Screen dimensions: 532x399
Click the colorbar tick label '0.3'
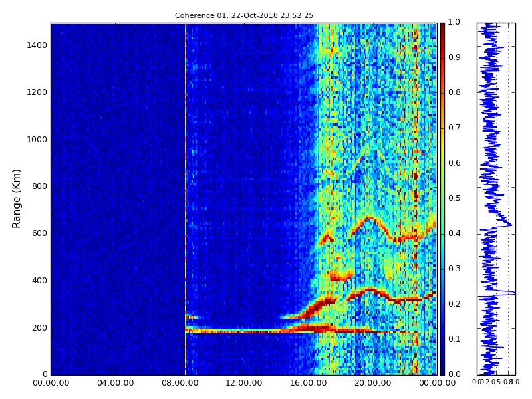point(454,269)
